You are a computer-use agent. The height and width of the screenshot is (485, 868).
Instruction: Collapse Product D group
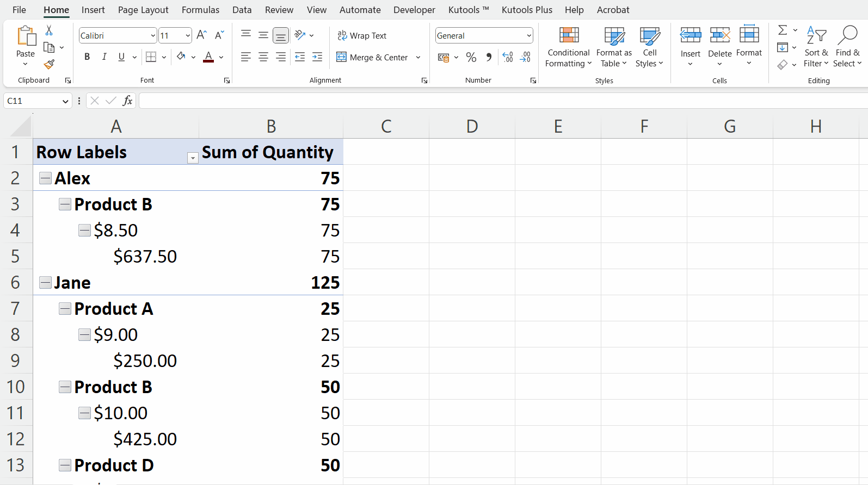tap(65, 465)
